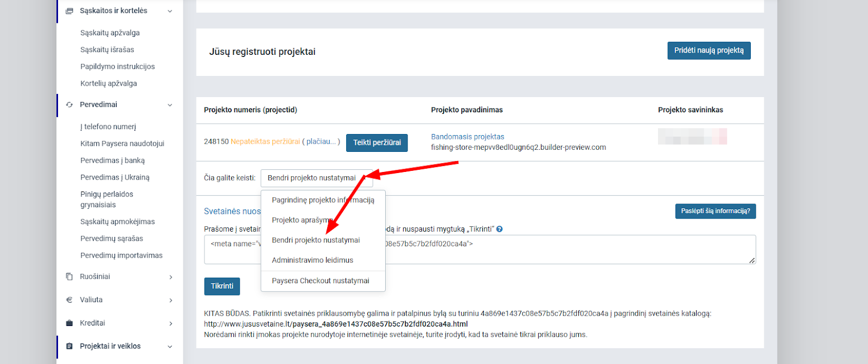Viewport: 868px width, 364px height.
Task: Open the Bandomasis projektas link
Action: pos(468,137)
